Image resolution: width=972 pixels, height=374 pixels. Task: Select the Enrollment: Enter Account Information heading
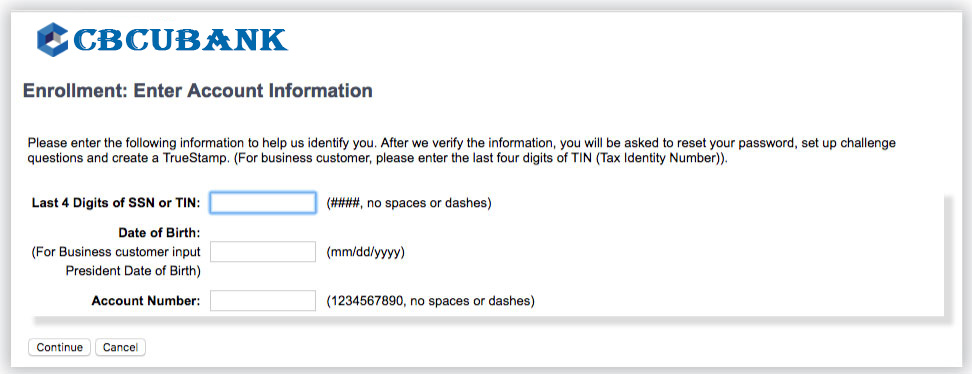[x=198, y=91]
